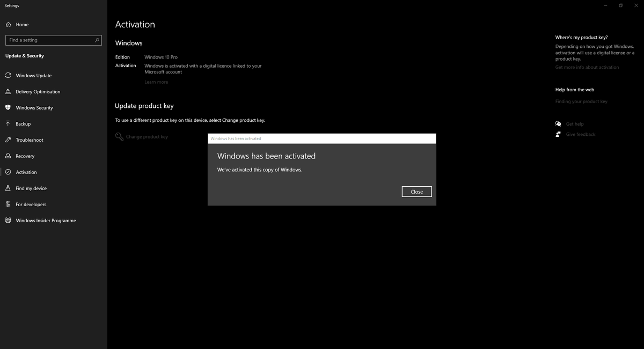Click Change product key link
The height and width of the screenshot is (349, 644).
147,137
